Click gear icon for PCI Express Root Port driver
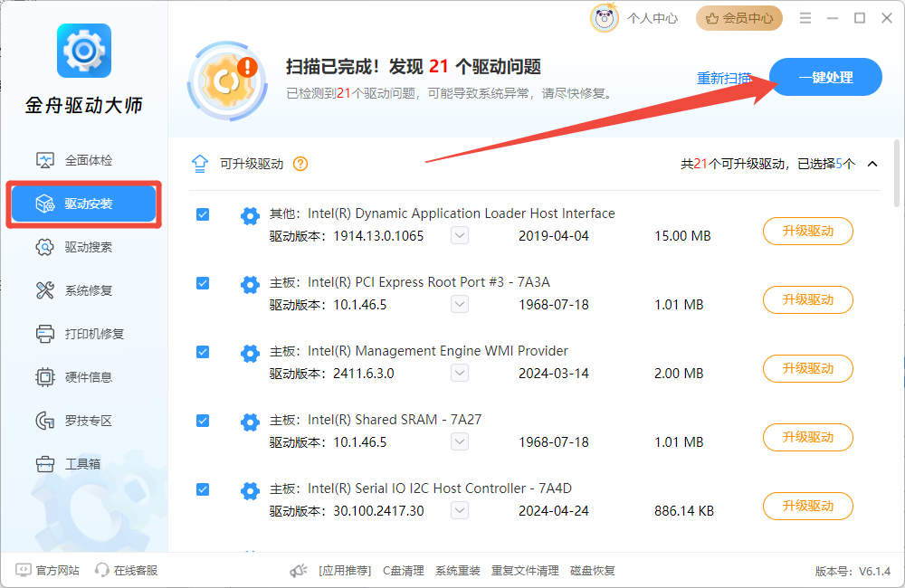Screen dimensions: 905x588 [x=250, y=284]
